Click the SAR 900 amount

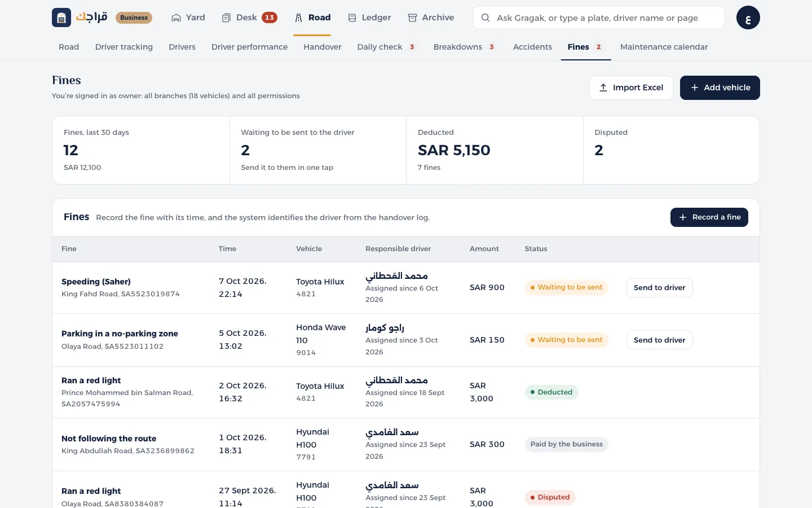(487, 287)
